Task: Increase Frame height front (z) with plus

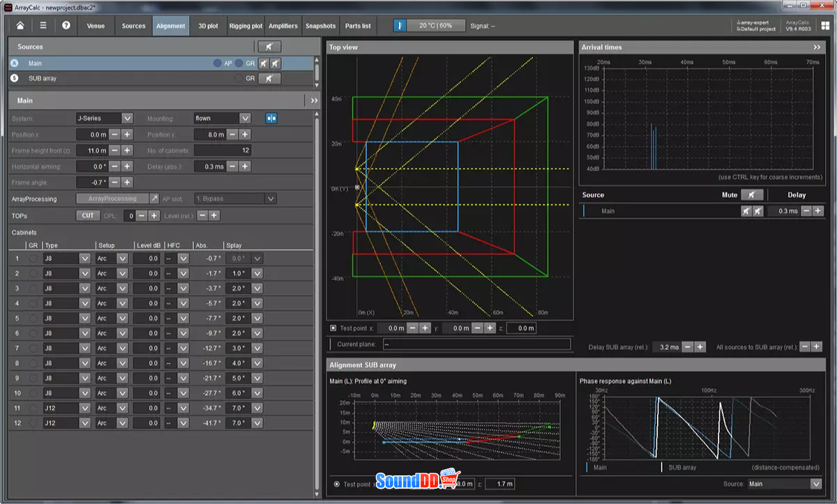Action: 127,151
